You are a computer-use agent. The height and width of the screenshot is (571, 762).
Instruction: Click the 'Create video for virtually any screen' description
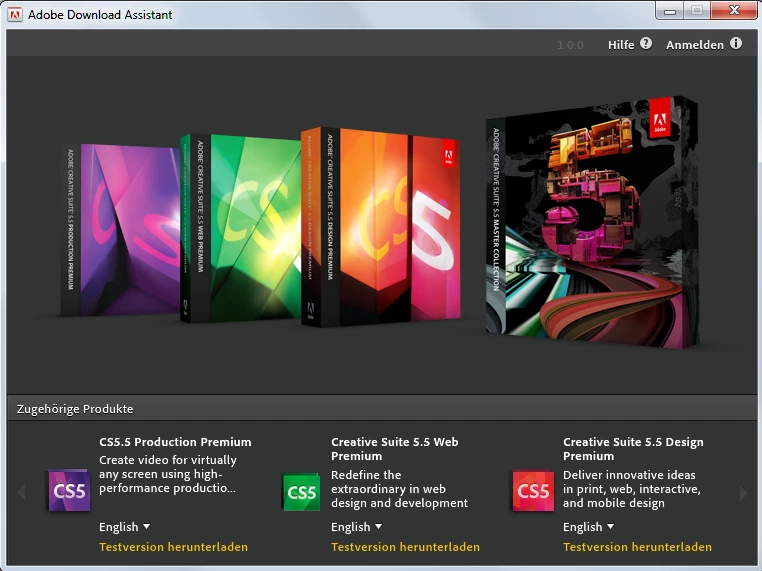[168, 474]
